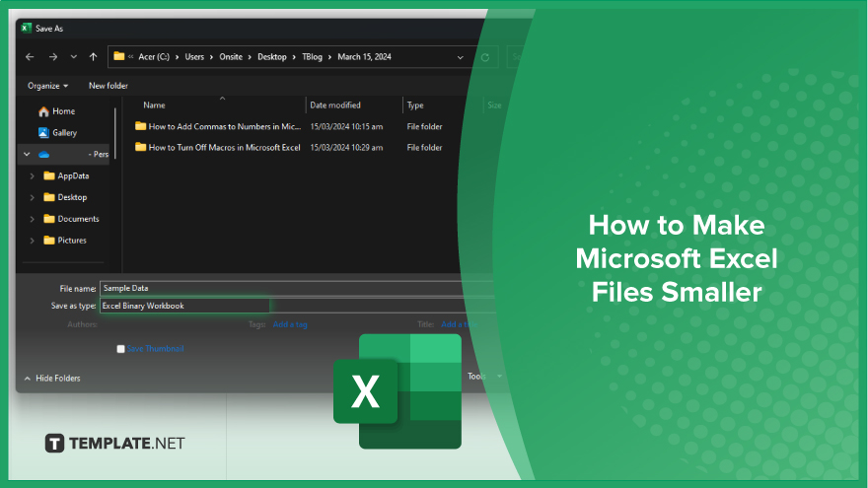Click 15/03/2024 10:15 am date cell
Image resolution: width=868 pixels, height=488 pixels.
tap(346, 127)
